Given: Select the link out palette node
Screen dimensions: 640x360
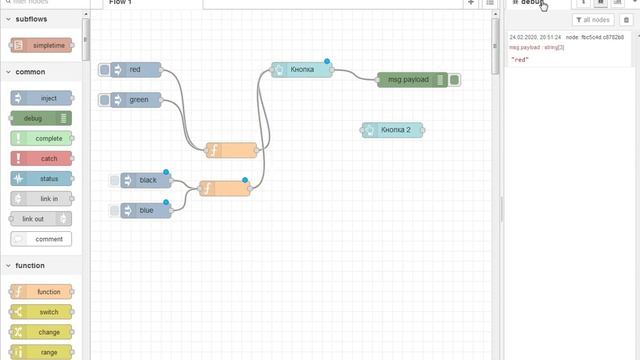Looking at the screenshot, I should [x=41, y=219].
